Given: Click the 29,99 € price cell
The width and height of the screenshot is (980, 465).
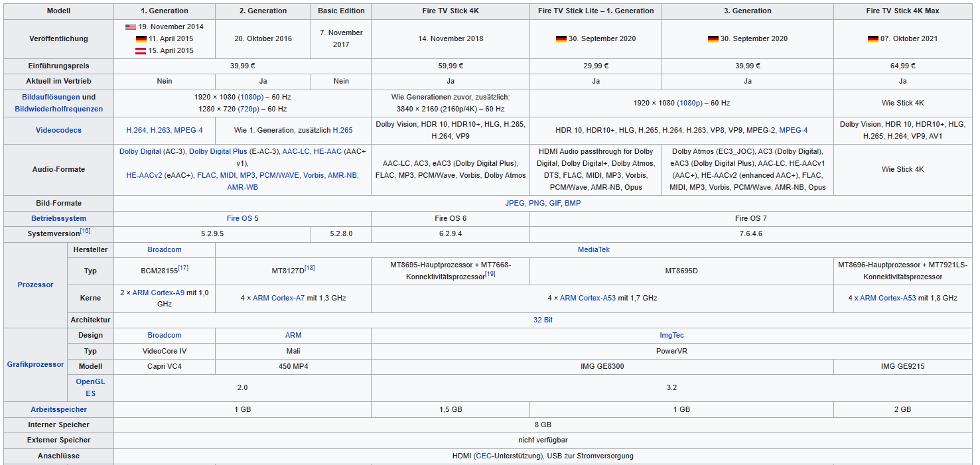Looking at the screenshot, I should [x=596, y=66].
